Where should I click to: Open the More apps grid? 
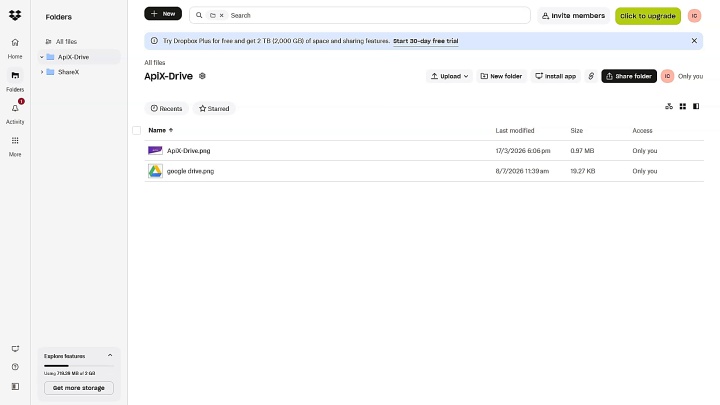(15, 141)
